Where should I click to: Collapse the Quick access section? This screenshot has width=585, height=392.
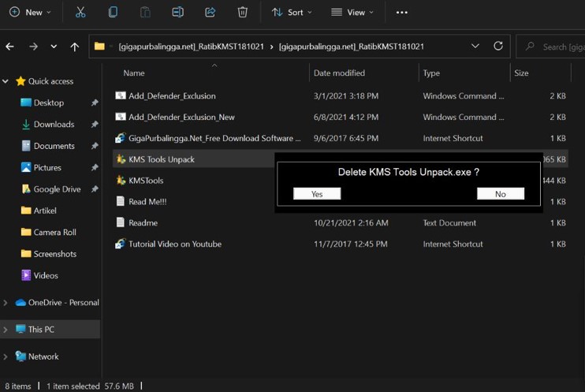(6, 81)
